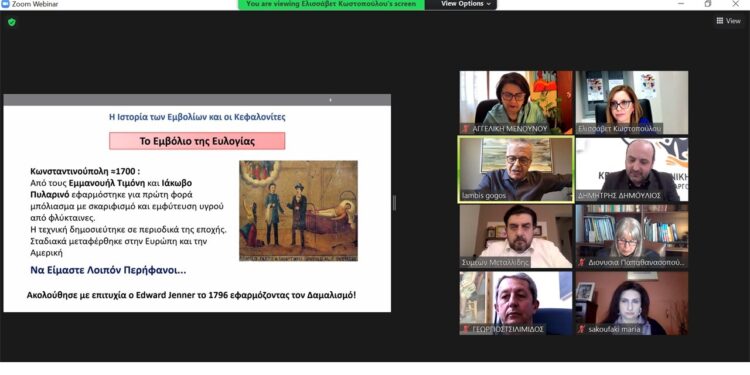
Task: Click muted mic icon next to sakoufaki maria
Action: [x=582, y=329]
